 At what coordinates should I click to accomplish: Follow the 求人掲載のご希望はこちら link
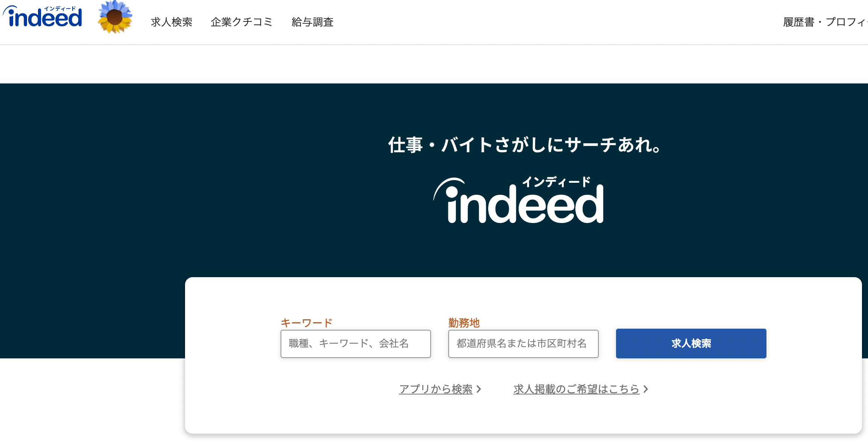tap(576, 389)
